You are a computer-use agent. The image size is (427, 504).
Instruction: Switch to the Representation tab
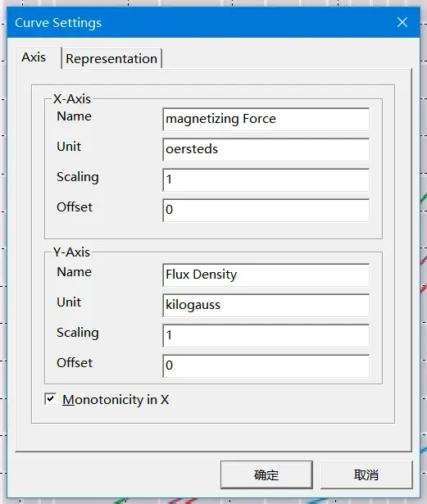coord(111,58)
